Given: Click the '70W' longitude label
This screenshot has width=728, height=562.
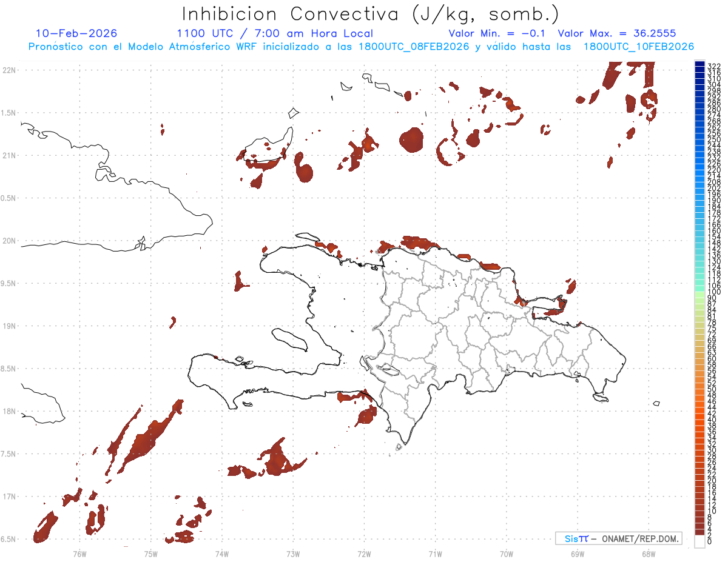Looking at the screenshot, I should pos(507,554).
